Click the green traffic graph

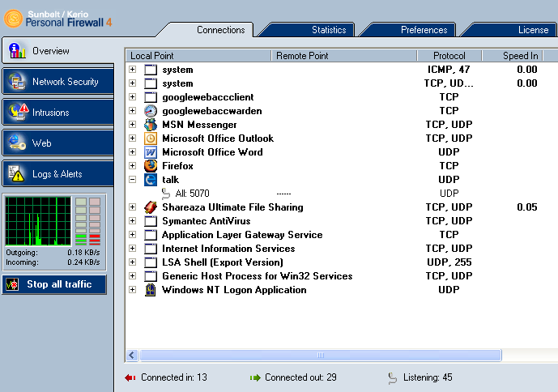pyautogui.click(x=38, y=221)
